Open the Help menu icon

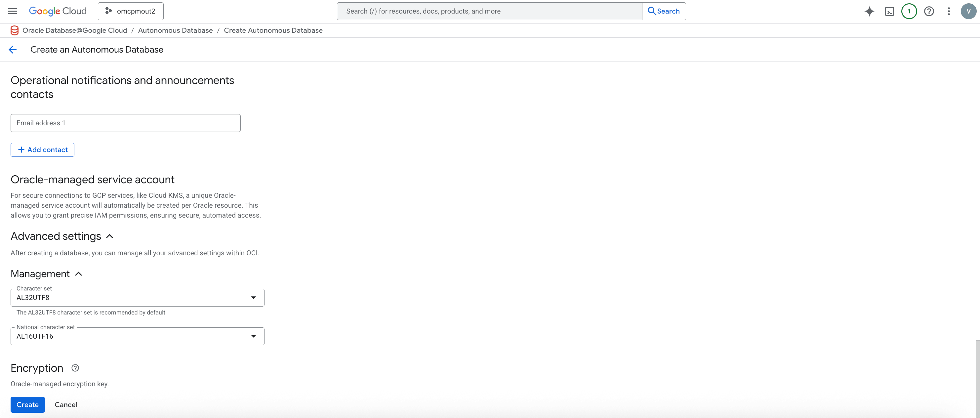click(x=929, y=11)
